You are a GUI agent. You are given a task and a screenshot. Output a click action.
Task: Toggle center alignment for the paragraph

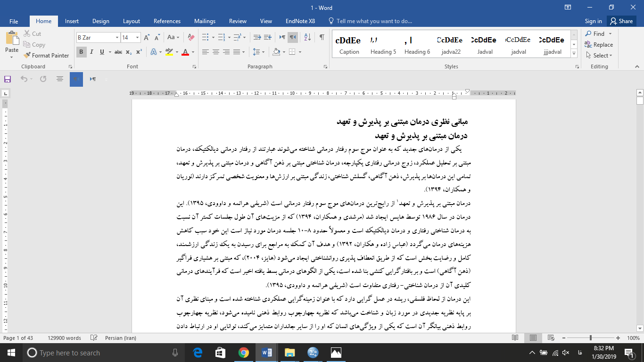click(x=215, y=52)
